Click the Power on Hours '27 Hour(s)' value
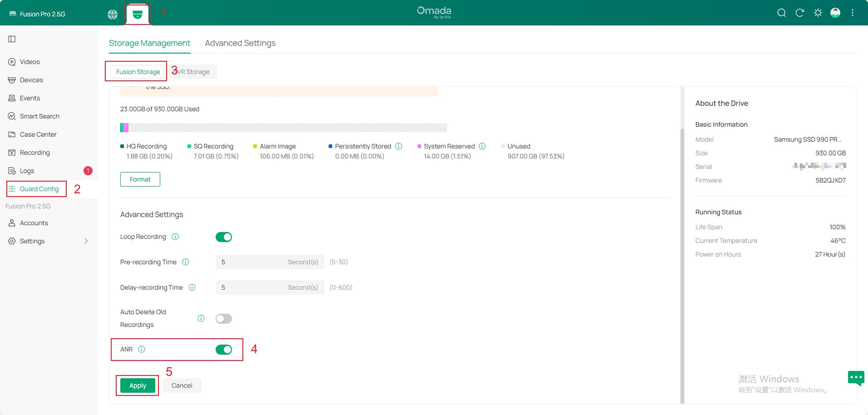 [x=830, y=255]
